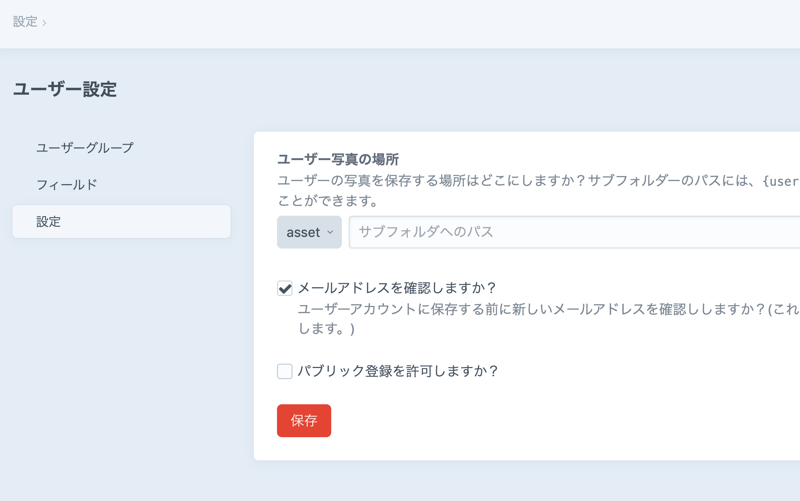The height and width of the screenshot is (501, 800).
Task: Click the empty box beside パブリック登録
Action: [x=285, y=372]
